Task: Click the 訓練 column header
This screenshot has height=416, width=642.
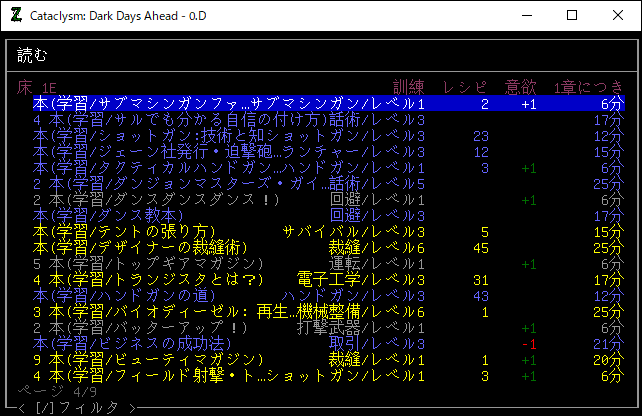Action: tap(409, 87)
